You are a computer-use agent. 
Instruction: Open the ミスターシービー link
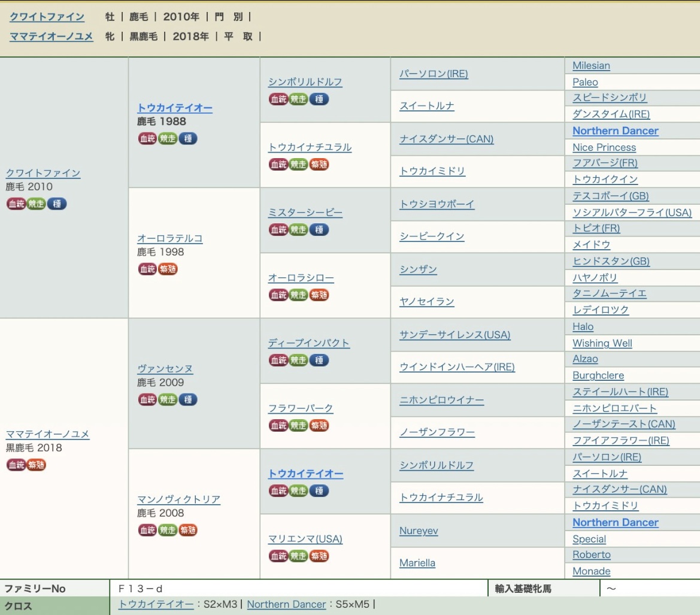(x=305, y=213)
